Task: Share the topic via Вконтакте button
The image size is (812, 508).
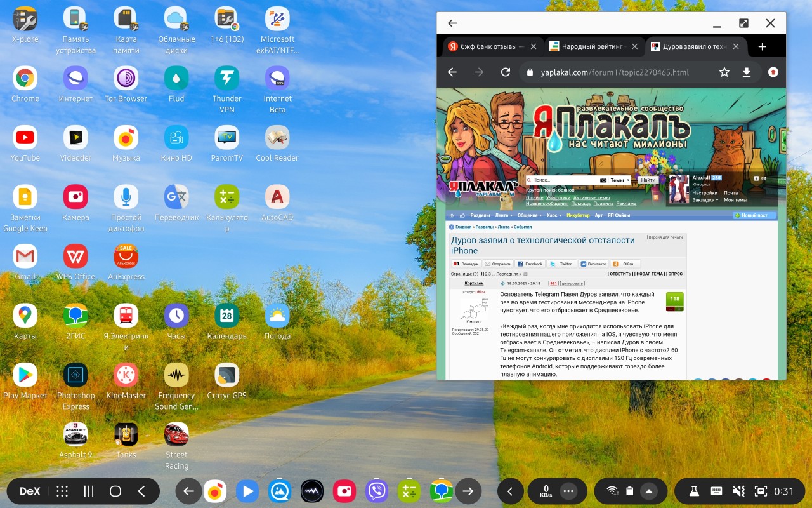Action: point(593,264)
